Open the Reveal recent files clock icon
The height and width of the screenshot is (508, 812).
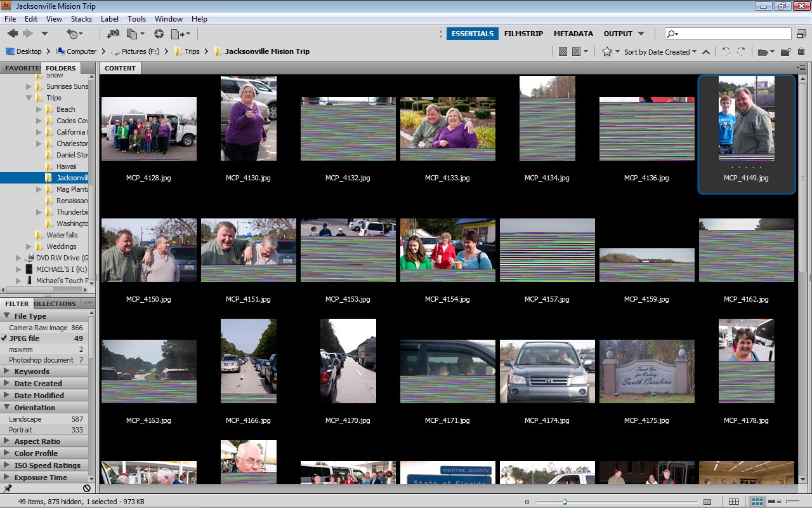74,34
